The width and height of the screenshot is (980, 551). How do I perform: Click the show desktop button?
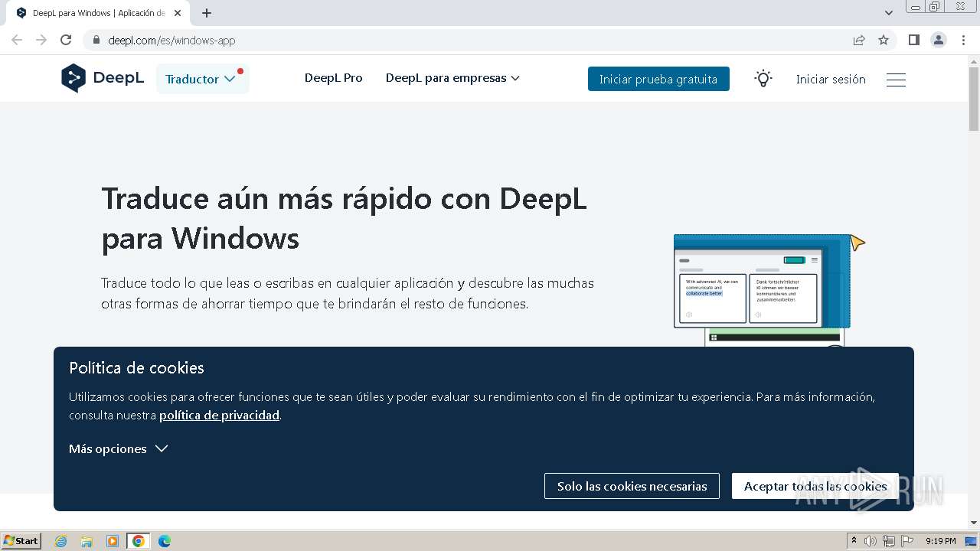tap(972, 541)
